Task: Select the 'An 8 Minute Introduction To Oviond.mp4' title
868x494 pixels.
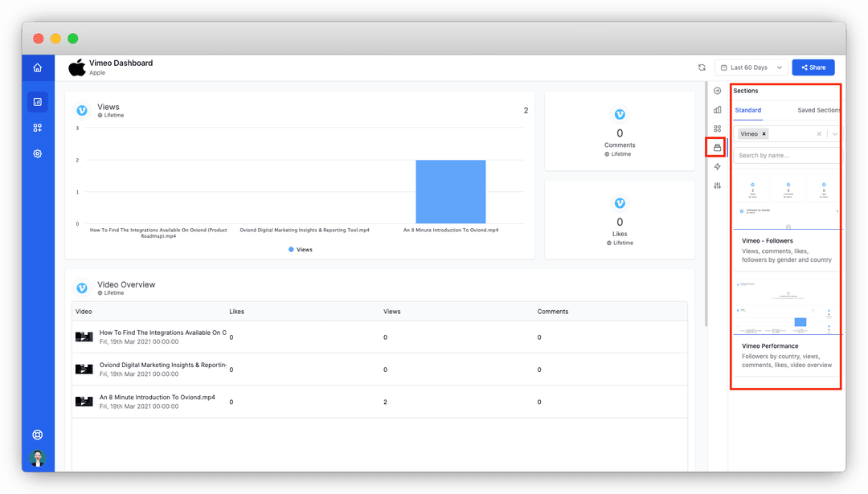Action: (158, 397)
